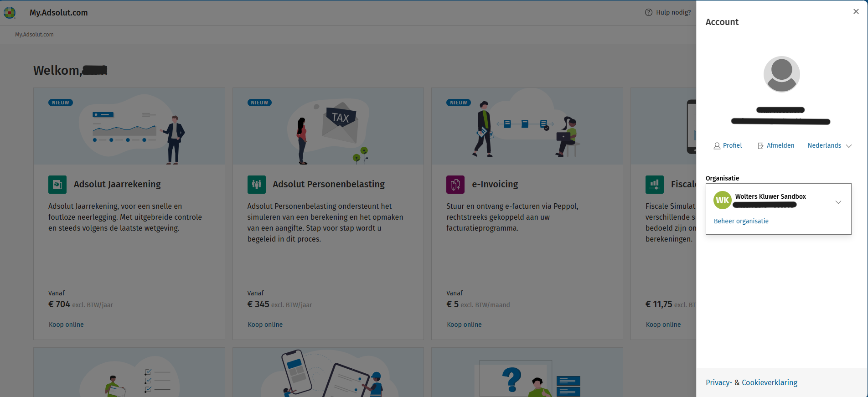Screen dimensions: 868x397
Task: Open the Privacy- & Cookieverklaring link
Action: tap(752, 382)
